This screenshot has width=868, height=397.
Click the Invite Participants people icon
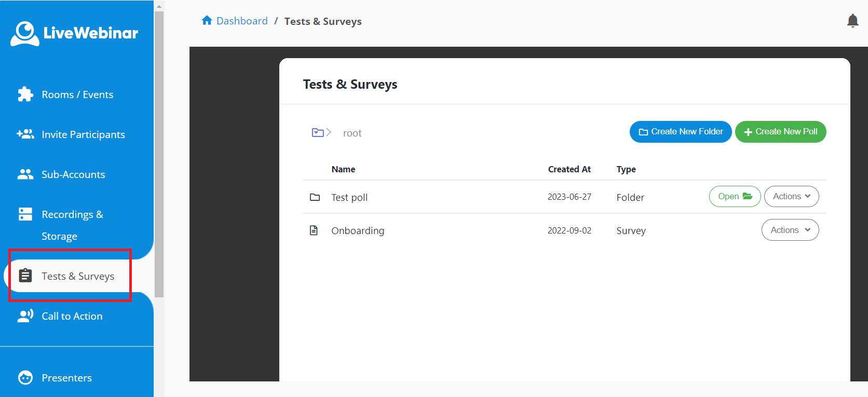coord(25,134)
